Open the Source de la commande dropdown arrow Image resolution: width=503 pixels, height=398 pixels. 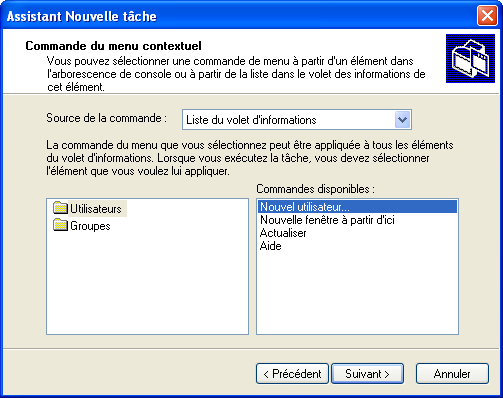403,120
